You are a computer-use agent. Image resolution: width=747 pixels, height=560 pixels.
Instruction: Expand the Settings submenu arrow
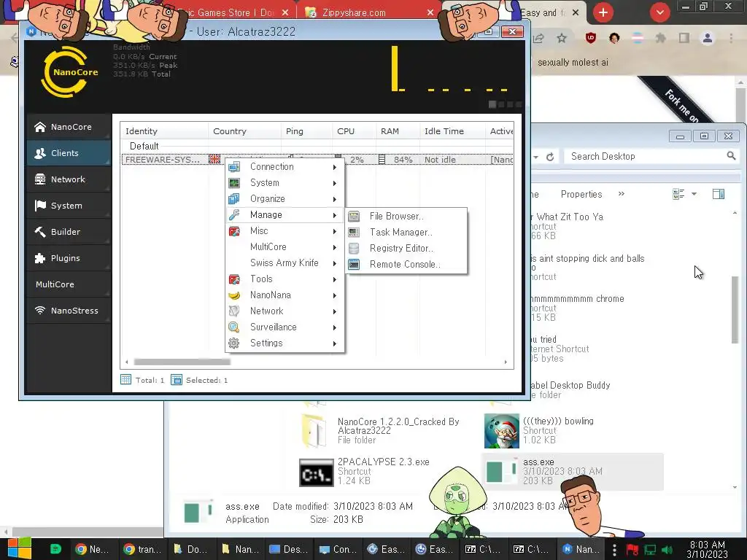tap(335, 344)
